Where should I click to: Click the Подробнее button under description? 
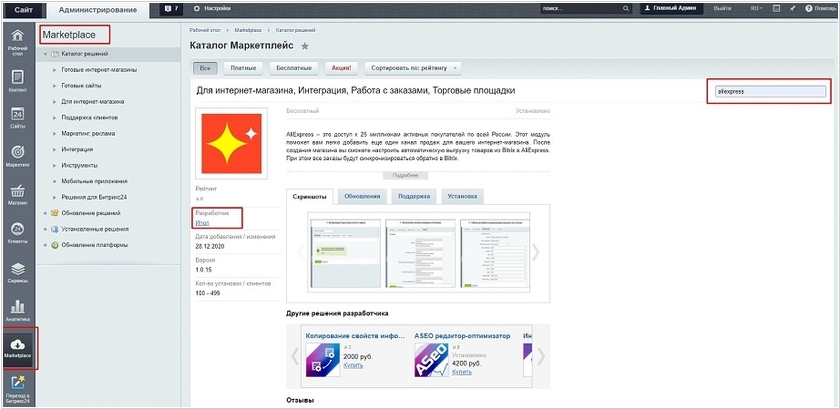point(406,175)
